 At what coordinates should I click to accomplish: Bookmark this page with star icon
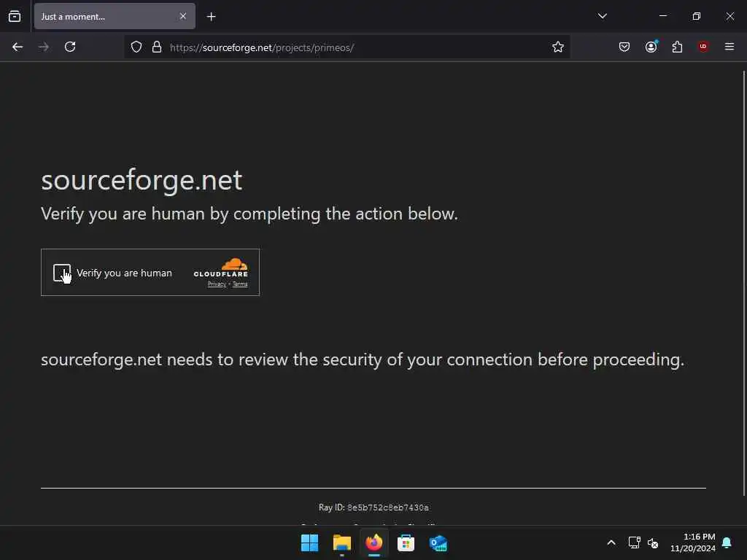tap(558, 47)
